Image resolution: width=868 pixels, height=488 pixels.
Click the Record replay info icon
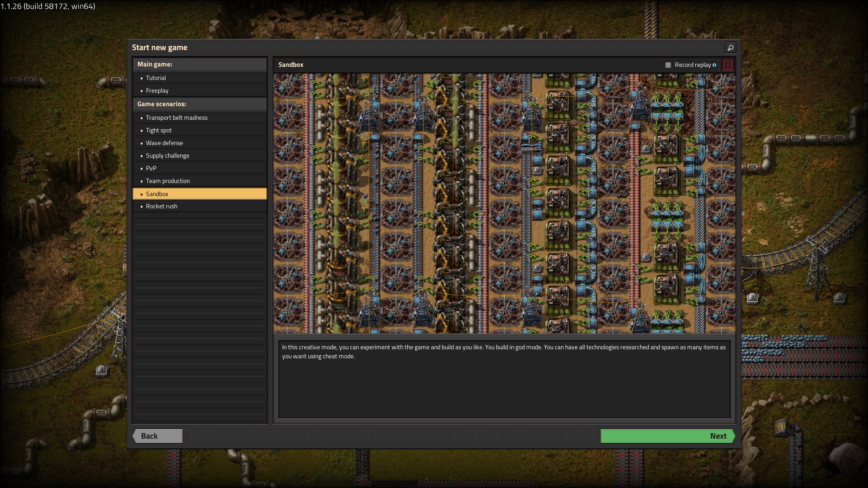714,65
